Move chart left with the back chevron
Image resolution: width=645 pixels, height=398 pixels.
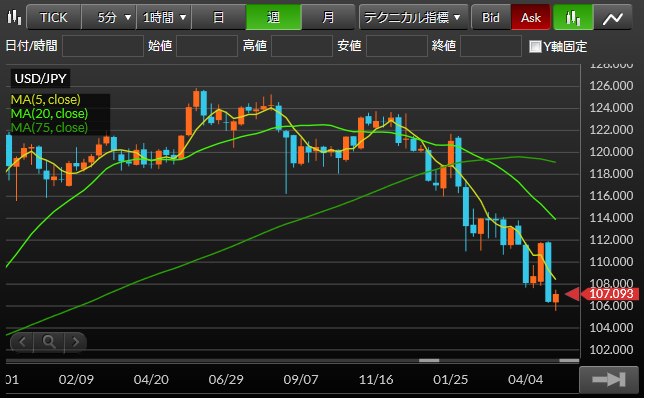pos(22,342)
